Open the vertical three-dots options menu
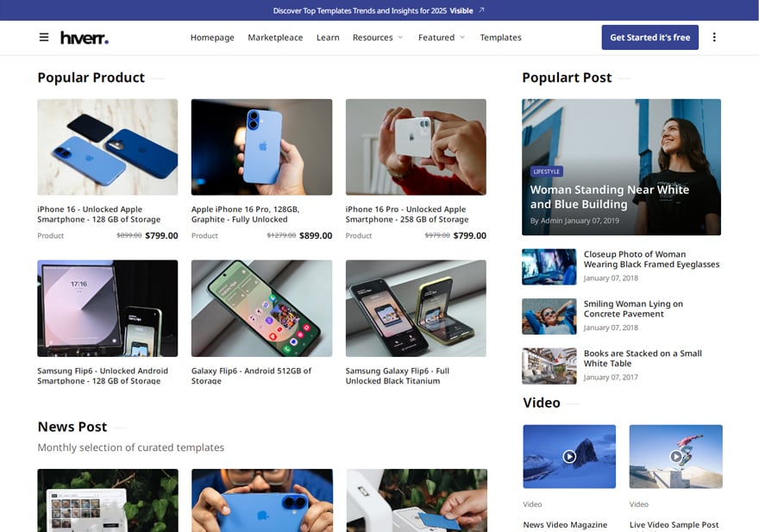 (x=714, y=37)
